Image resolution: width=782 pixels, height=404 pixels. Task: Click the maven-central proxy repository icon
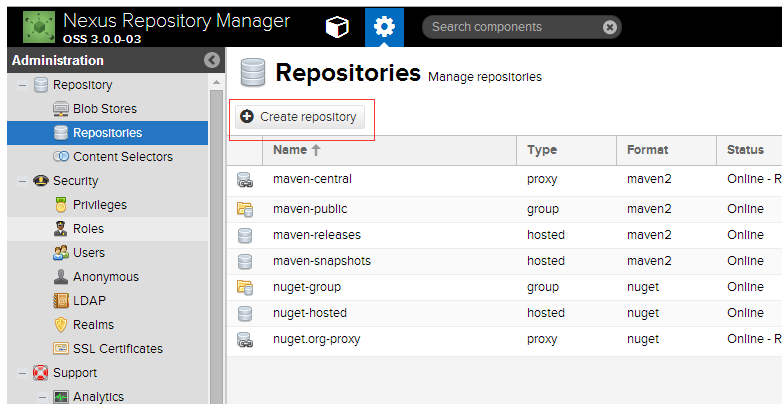245,180
